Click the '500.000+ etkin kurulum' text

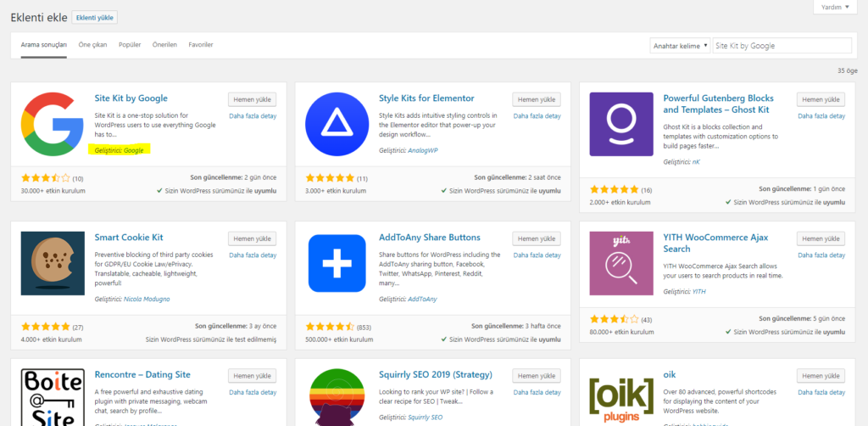(x=339, y=339)
